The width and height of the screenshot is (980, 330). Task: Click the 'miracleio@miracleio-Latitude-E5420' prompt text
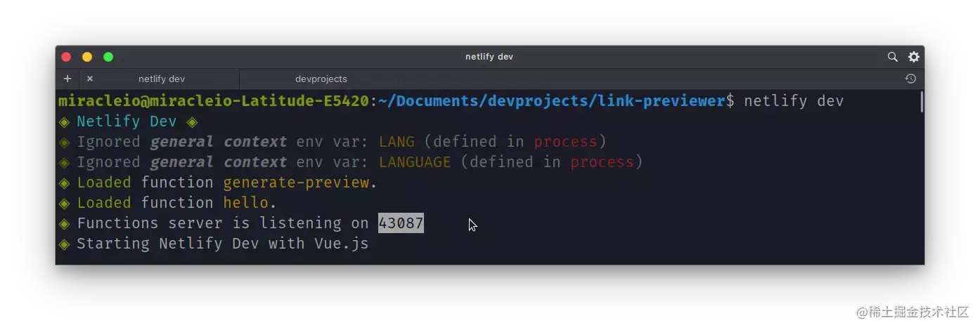click(x=214, y=102)
